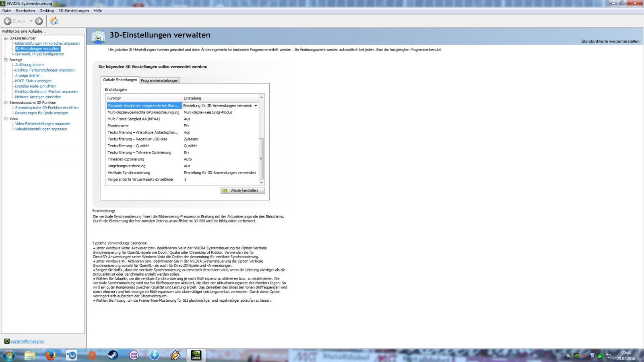Open Uplay from the taskbar
This screenshot has height=362, width=644.
coord(71,355)
